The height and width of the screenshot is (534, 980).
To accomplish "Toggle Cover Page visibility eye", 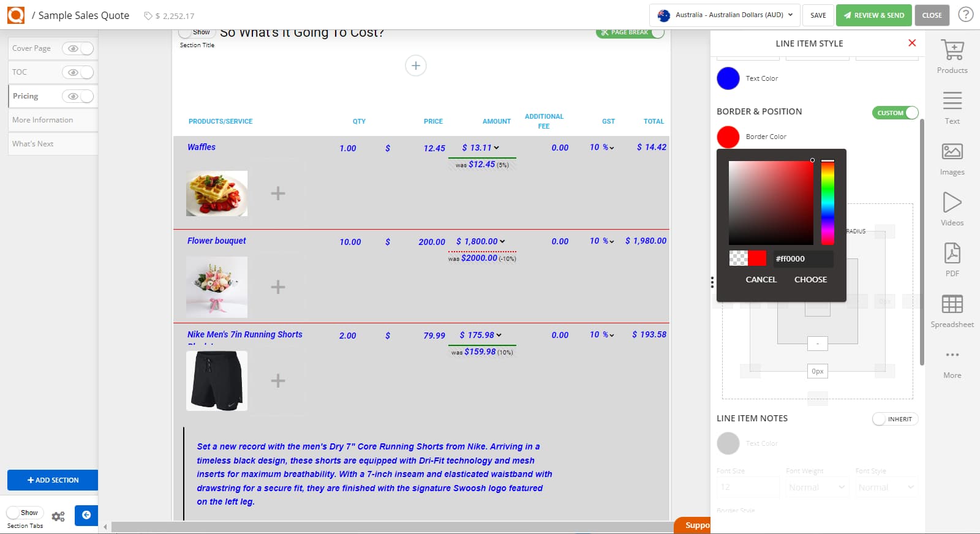I will tap(78, 48).
